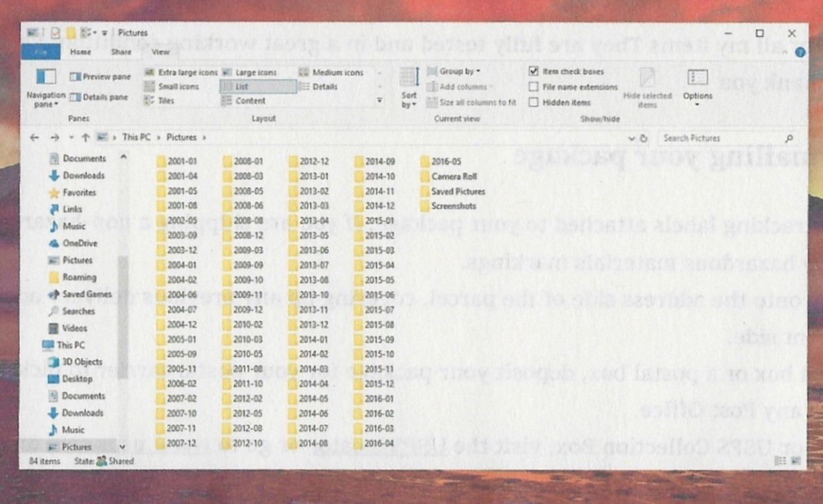Select the View ribbon tab
Screen dimensions: 823x504
[161, 52]
